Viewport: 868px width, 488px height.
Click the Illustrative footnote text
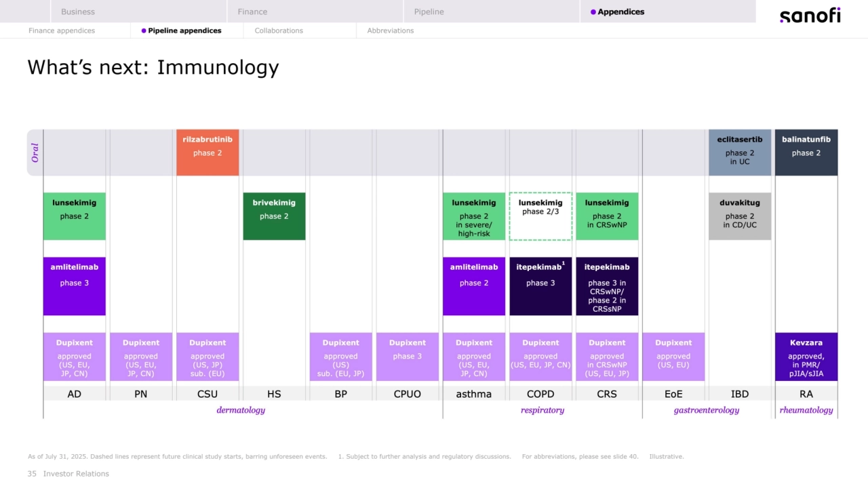pos(667,457)
